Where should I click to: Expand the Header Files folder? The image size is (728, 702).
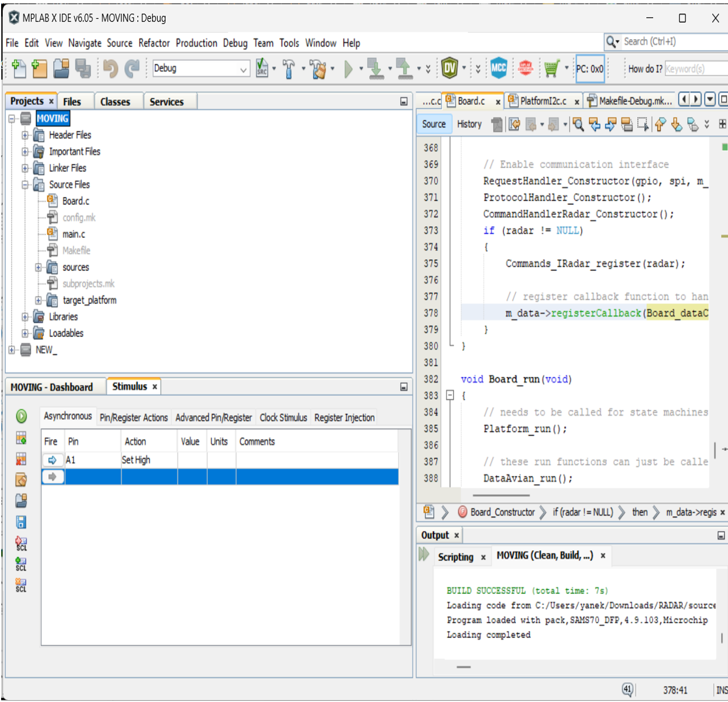coord(25,135)
